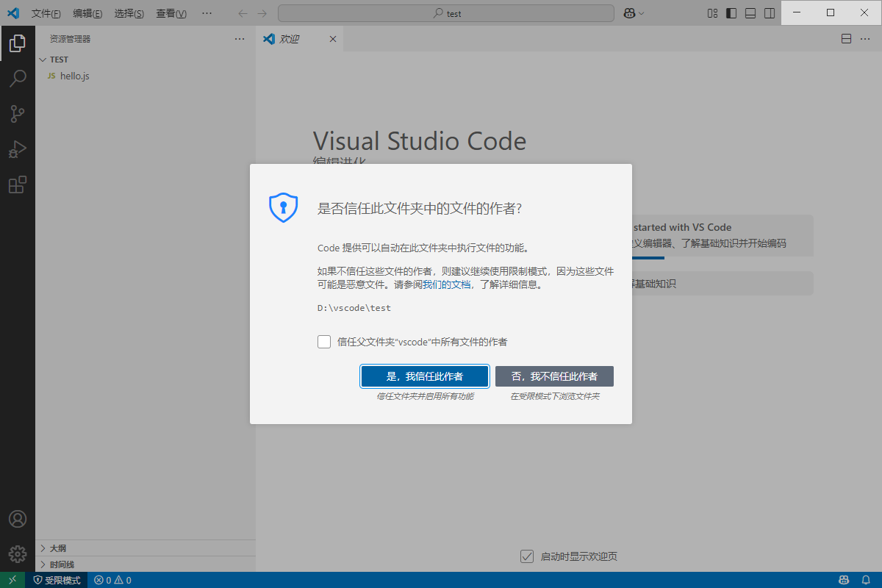Open notifications bell in status bar
882x588 pixels.
pos(866,580)
